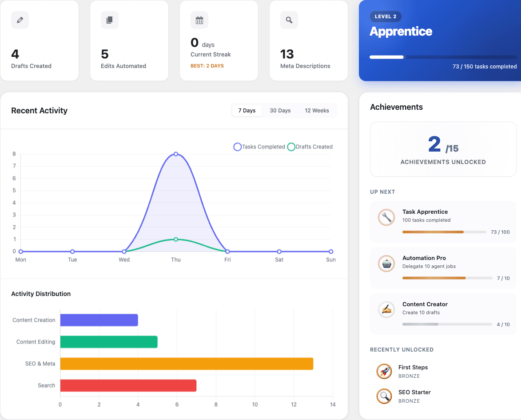Screen dimensions: 521x420
Task: Open the Content Creator achievement card
Action: click(x=443, y=314)
